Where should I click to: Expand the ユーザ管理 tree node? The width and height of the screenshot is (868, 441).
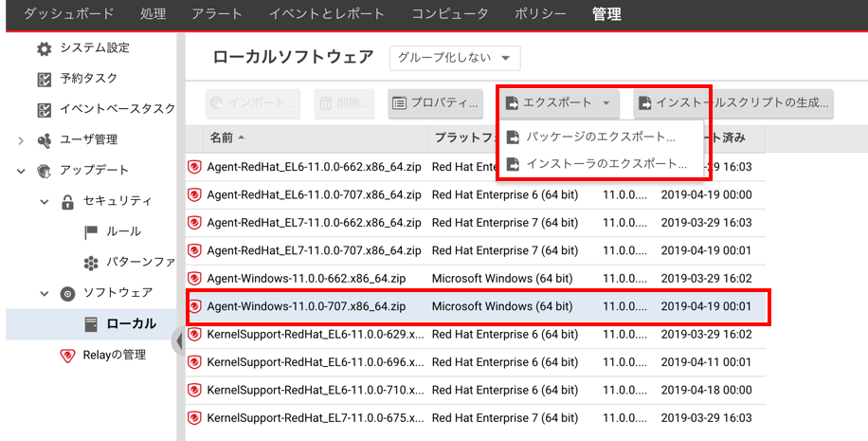(21, 140)
